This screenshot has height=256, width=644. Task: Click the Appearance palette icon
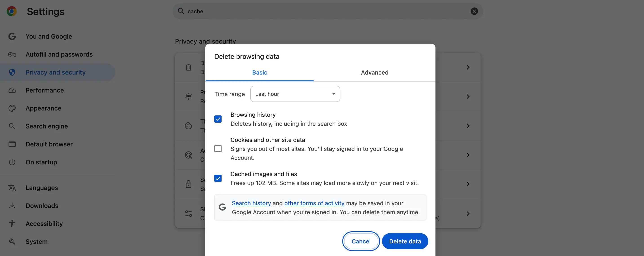coord(12,108)
